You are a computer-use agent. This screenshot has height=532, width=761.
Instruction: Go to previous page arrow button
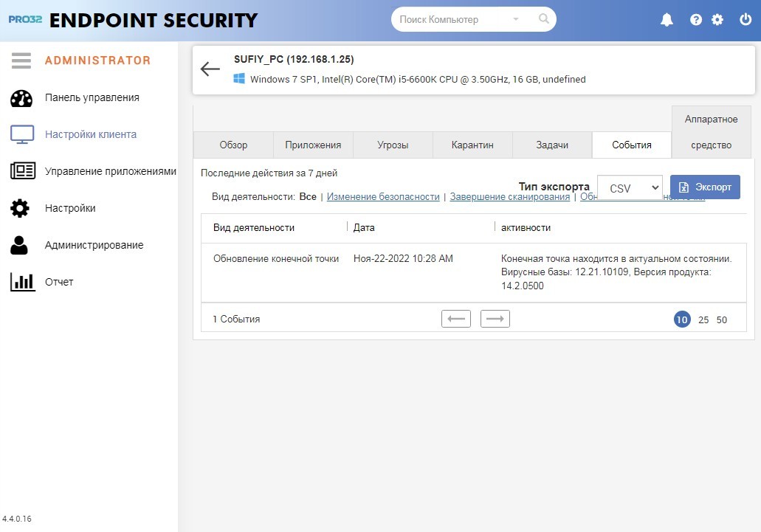456,319
